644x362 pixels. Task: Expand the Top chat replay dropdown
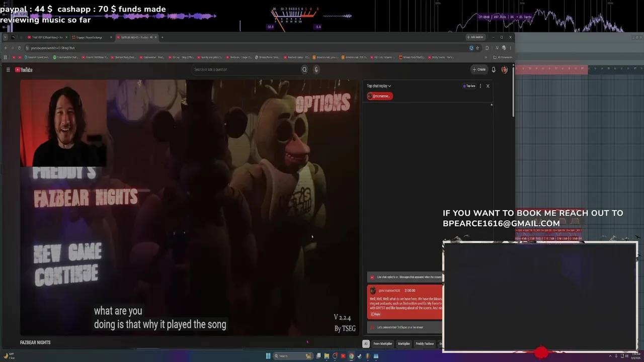pos(379,86)
